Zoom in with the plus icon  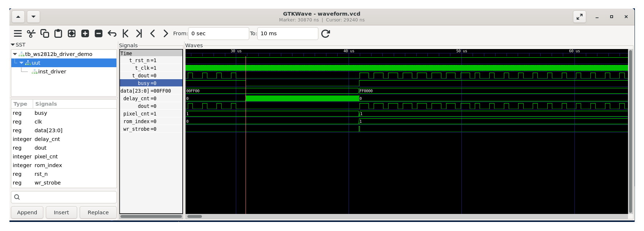[85, 34]
